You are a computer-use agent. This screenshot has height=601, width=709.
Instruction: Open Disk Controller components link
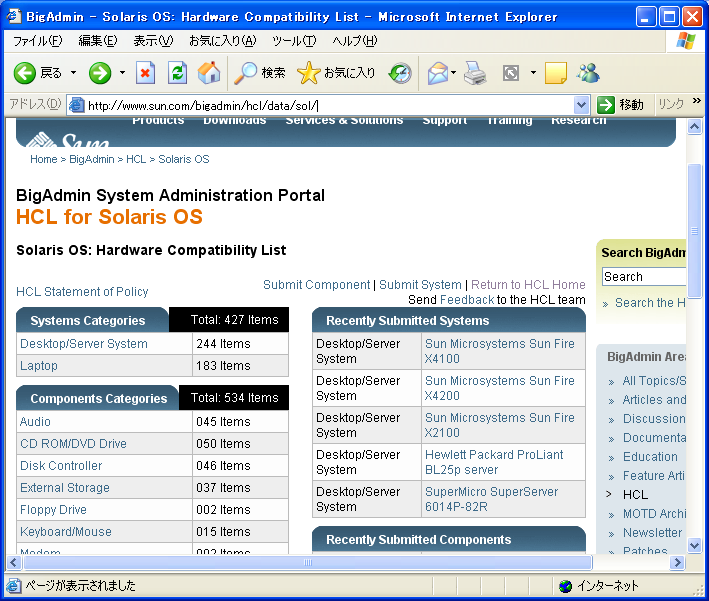(x=61, y=466)
